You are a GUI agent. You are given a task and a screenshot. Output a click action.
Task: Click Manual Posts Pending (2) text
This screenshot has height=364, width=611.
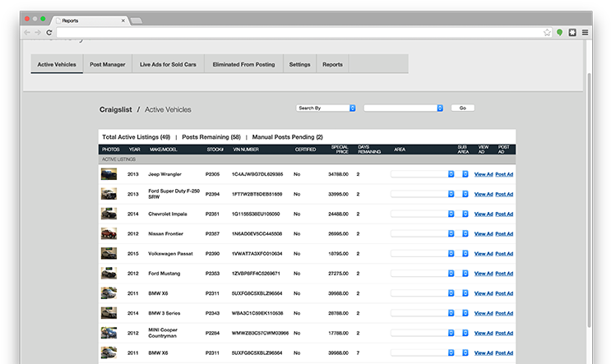tap(287, 137)
